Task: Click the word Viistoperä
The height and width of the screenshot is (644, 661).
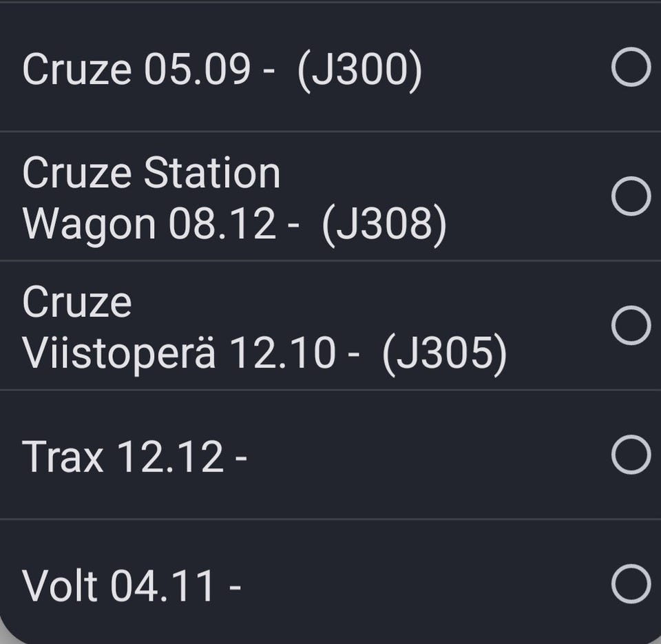Action: [118, 353]
